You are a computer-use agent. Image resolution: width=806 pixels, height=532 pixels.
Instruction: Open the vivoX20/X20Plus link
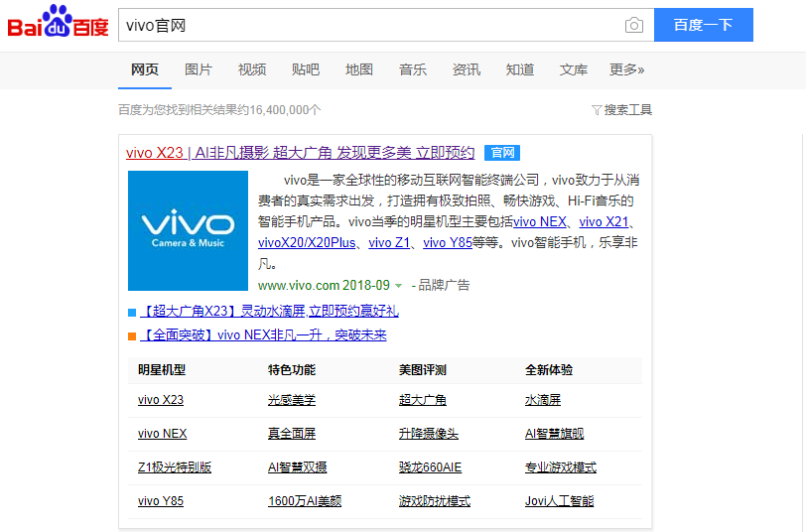pyautogui.click(x=307, y=242)
